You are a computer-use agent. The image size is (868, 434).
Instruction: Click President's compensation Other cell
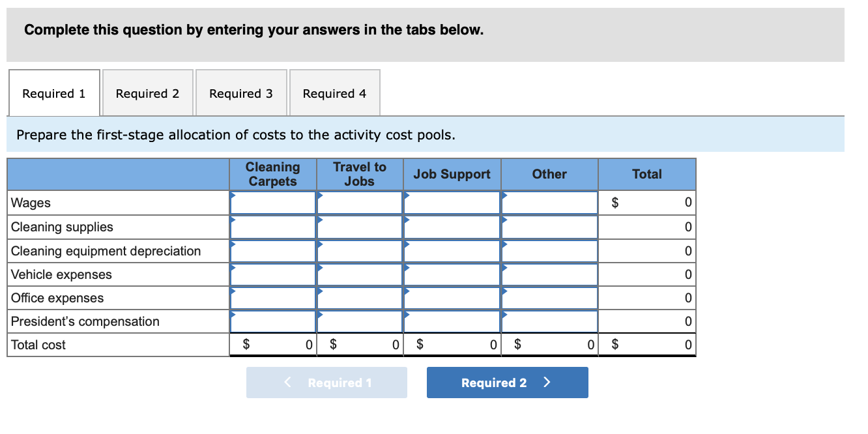pyautogui.click(x=550, y=321)
